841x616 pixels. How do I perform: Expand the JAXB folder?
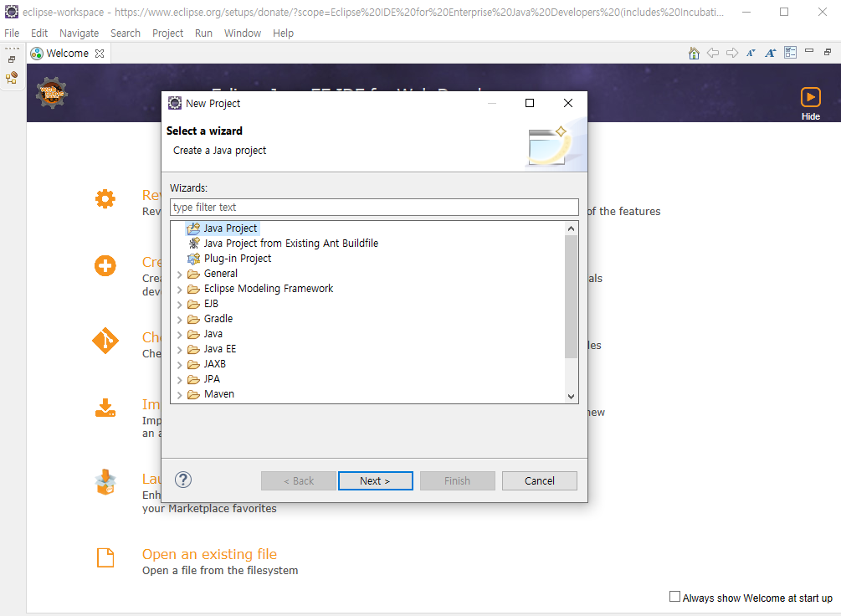tap(180, 364)
